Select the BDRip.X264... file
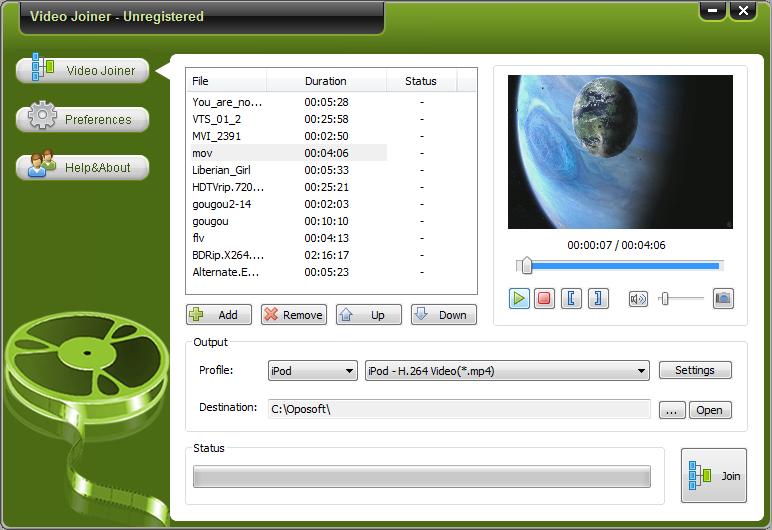This screenshot has height=530, width=772. 331,255
